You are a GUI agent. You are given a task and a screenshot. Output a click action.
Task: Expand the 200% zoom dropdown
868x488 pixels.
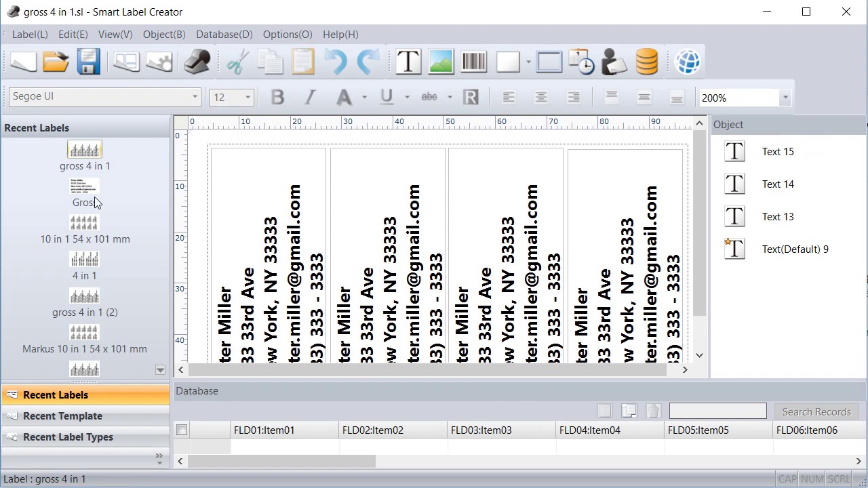point(785,98)
